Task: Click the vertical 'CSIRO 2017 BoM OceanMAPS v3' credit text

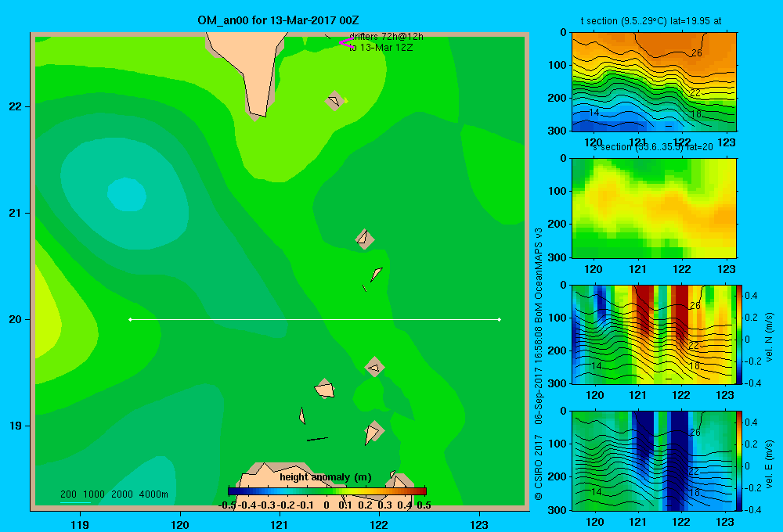Action: pos(539,364)
